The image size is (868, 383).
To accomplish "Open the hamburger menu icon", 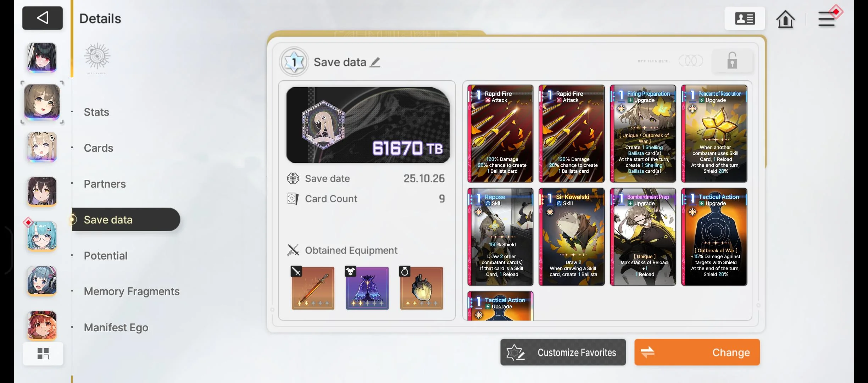I will click(827, 19).
